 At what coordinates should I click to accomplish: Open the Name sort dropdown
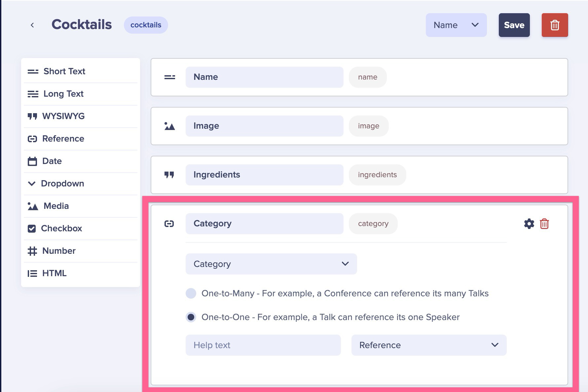(456, 25)
